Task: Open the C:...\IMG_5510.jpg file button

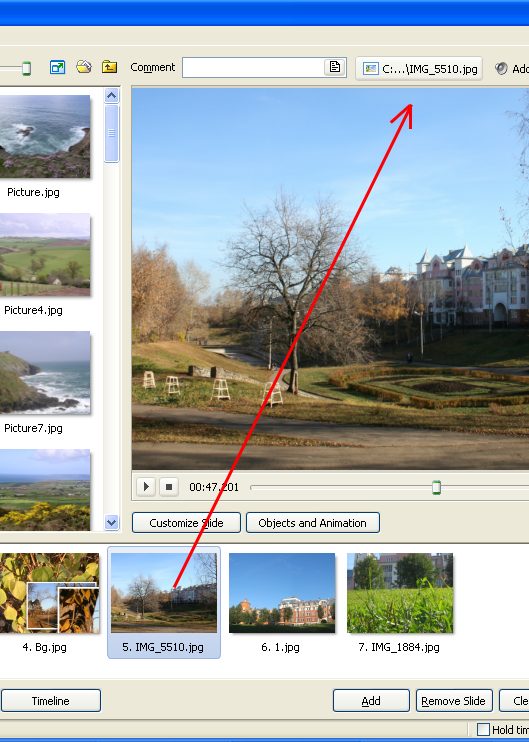Action: pyautogui.click(x=419, y=69)
